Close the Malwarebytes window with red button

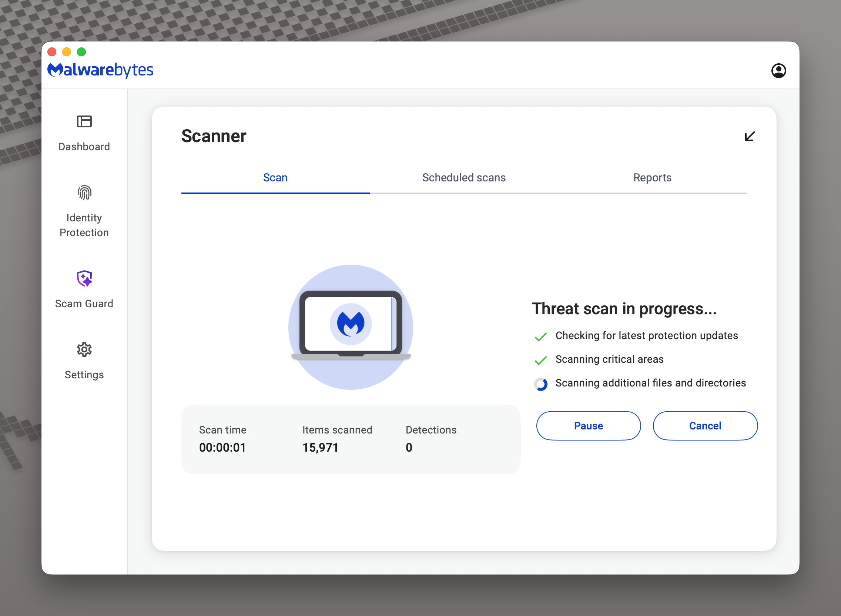coord(52,52)
